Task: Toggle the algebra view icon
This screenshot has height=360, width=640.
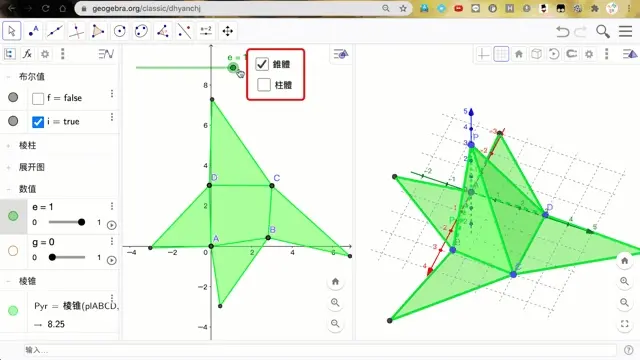Action: click(x=10, y=54)
